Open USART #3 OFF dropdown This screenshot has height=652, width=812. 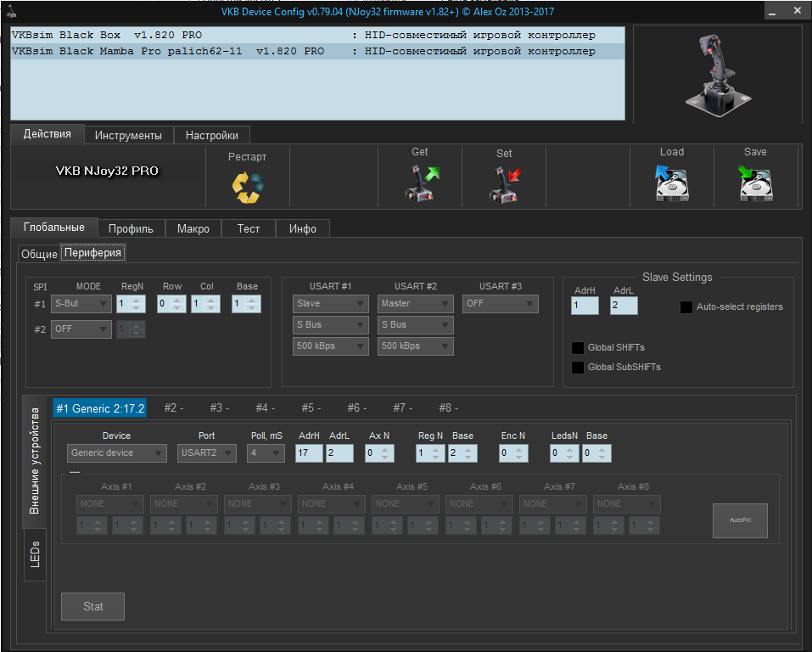501,304
